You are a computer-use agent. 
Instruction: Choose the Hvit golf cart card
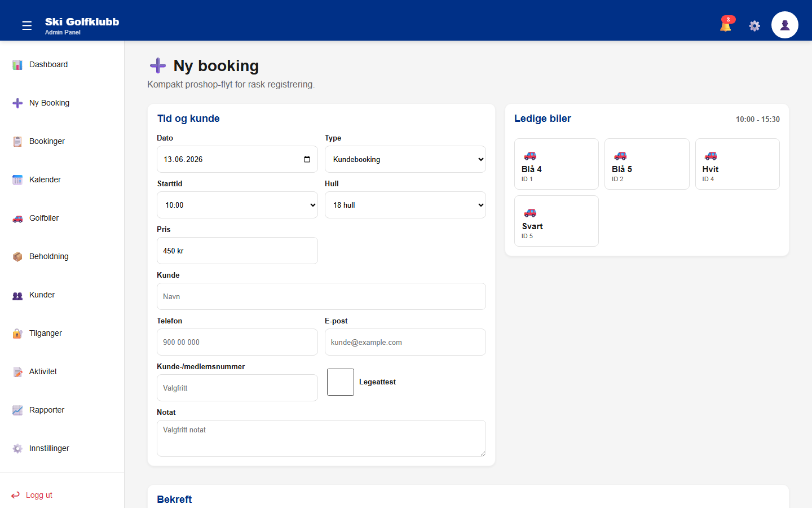[738, 164]
